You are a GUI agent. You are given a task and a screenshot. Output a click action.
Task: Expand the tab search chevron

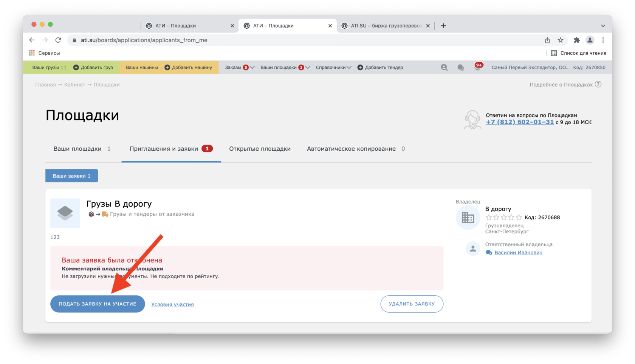[x=603, y=26]
